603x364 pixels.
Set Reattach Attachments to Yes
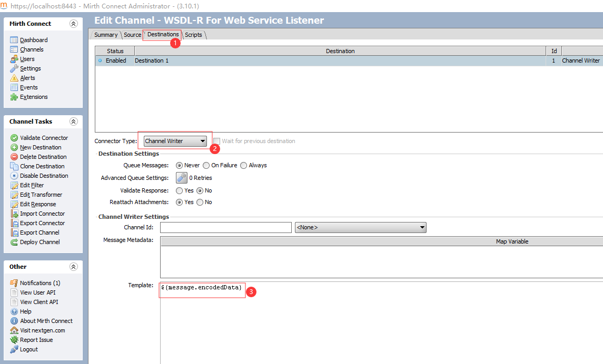pyautogui.click(x=179, y=202)
